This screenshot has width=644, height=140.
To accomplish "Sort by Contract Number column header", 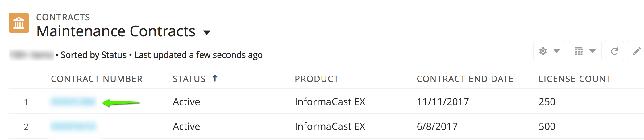I will tap(97, 79).
